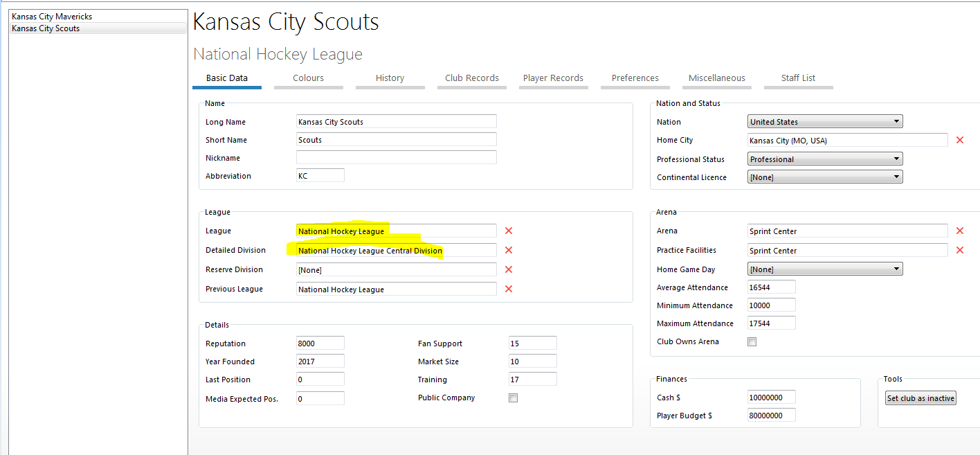Viewport: 980px width, 455px height.
Task: Edit the Market Size value
Action: [x=532, y=361]
